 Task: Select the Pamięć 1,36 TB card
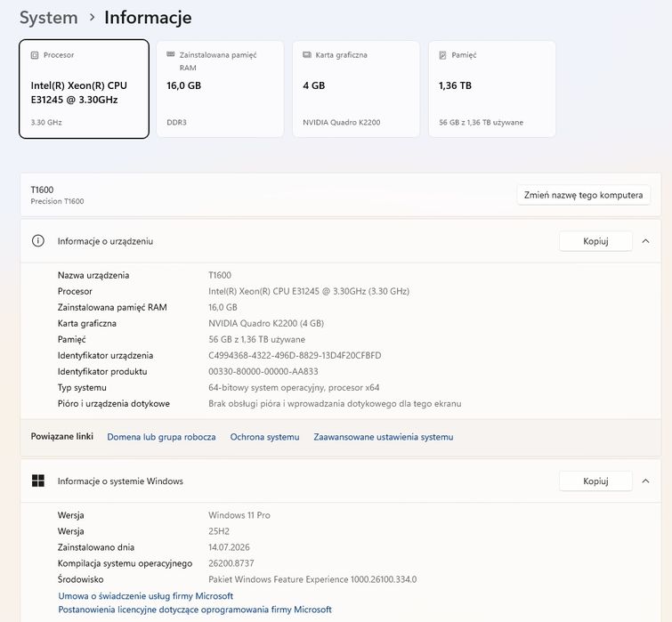492,89
